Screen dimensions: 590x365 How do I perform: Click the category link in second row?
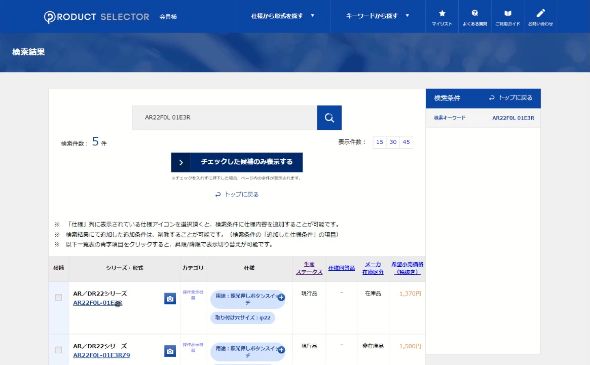pos(193,347)
